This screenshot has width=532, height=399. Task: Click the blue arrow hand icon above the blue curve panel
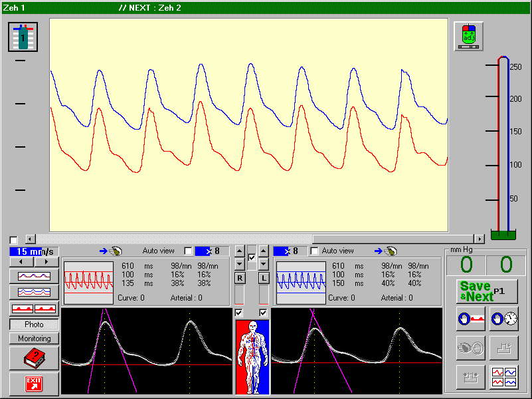pyautogui.click(x=386, y=251)
